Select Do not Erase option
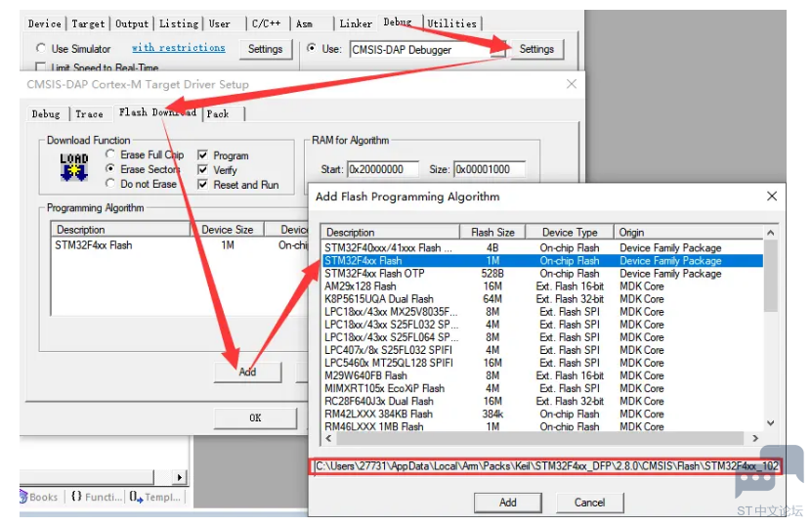The image size is (812, 526). [x=109, y=184]
